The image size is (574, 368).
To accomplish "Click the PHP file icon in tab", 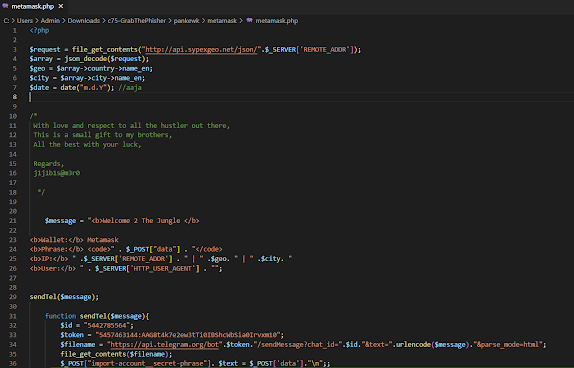I will (5, 6).
